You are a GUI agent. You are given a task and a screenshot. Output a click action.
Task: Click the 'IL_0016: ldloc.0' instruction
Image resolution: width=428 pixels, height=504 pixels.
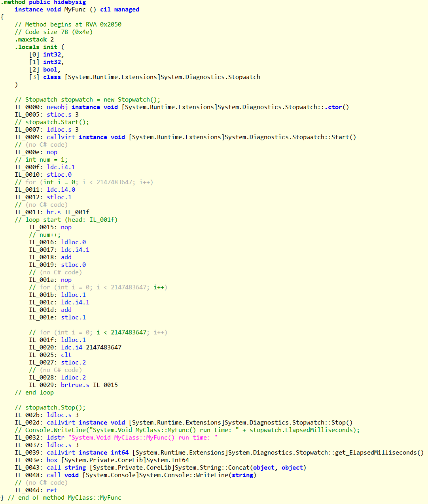pos(57,242)
